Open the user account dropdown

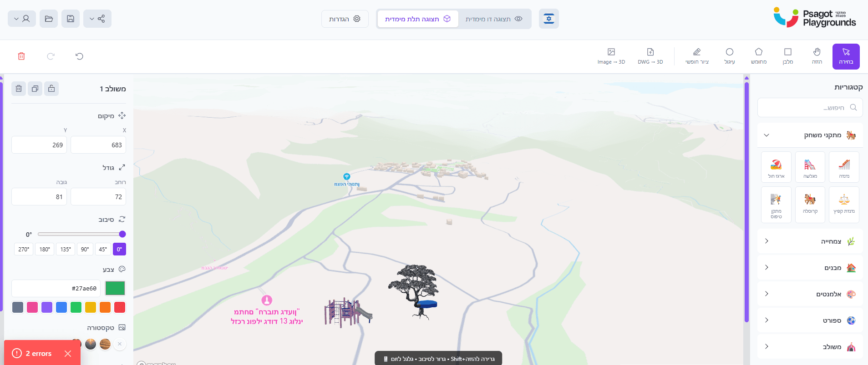(22, 19)
